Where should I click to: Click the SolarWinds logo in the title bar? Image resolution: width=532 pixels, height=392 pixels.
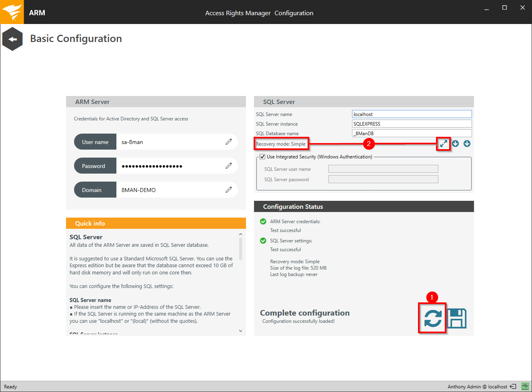(x=12, y=12)
